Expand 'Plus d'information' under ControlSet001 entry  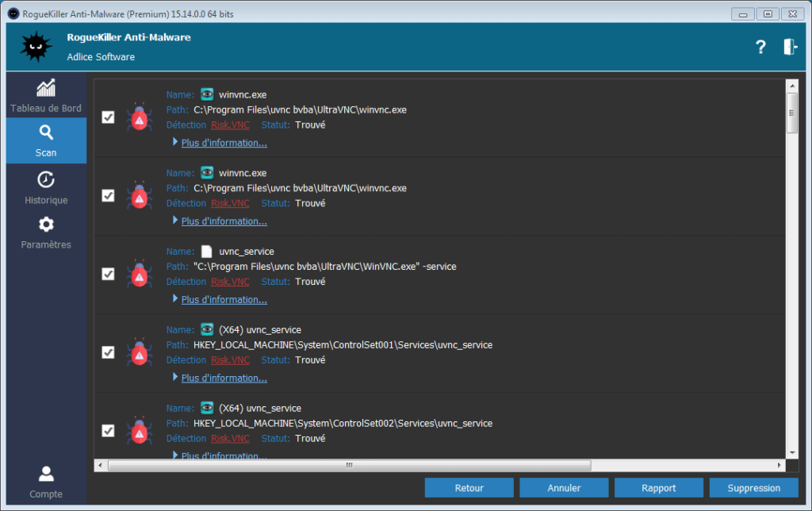(224, 378)
